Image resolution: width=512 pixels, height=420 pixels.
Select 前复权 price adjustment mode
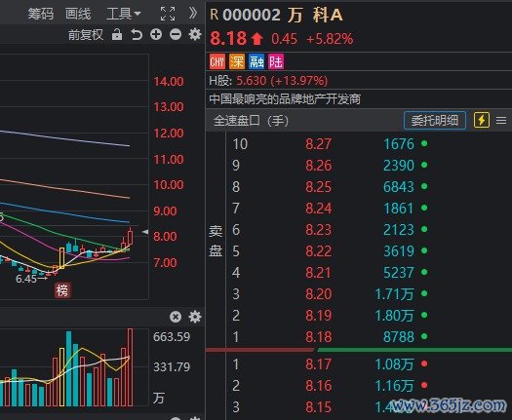[86, 34]
